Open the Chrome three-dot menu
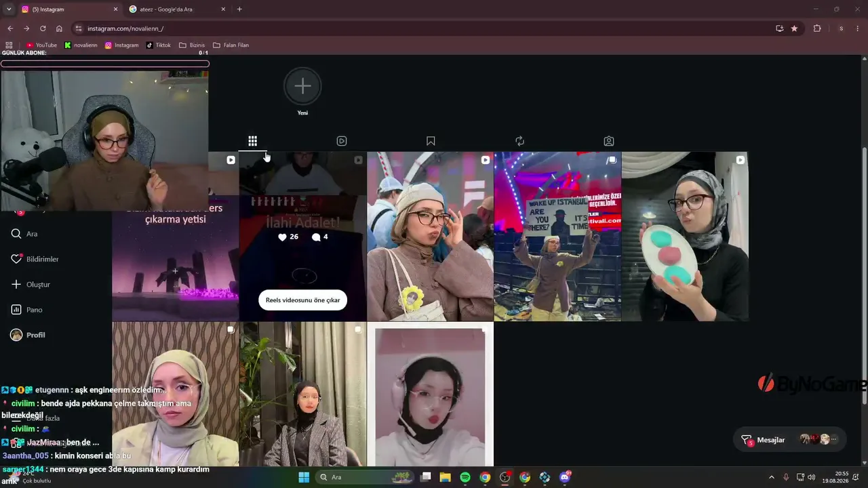The height and width of the screenshot is (488, 868). (x=858, y=28)
